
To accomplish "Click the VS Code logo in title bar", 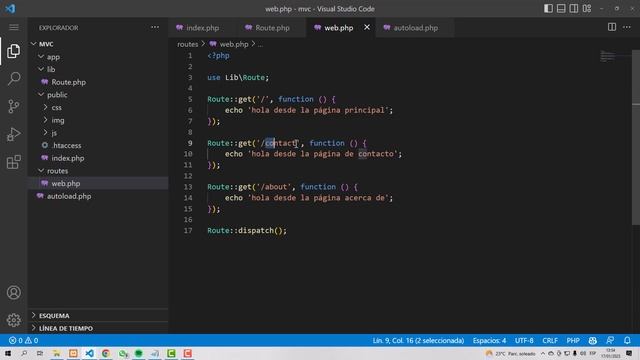I will (10, 9).
